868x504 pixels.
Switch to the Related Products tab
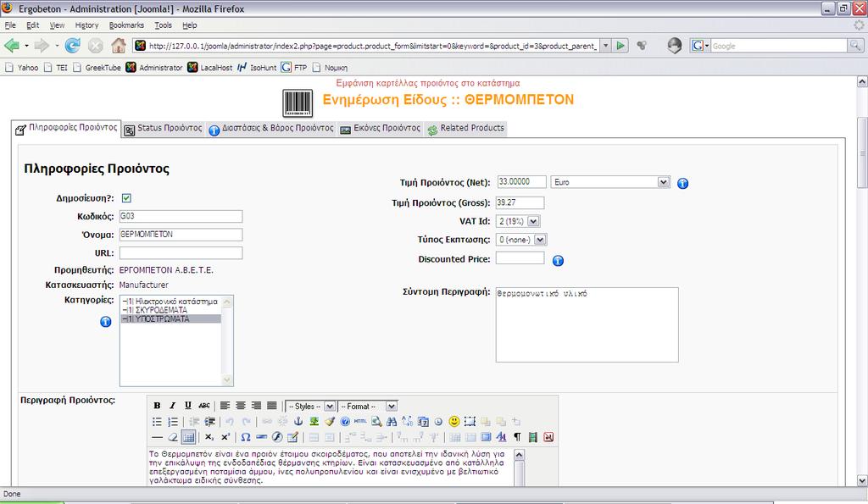click(x=466, y=129)
